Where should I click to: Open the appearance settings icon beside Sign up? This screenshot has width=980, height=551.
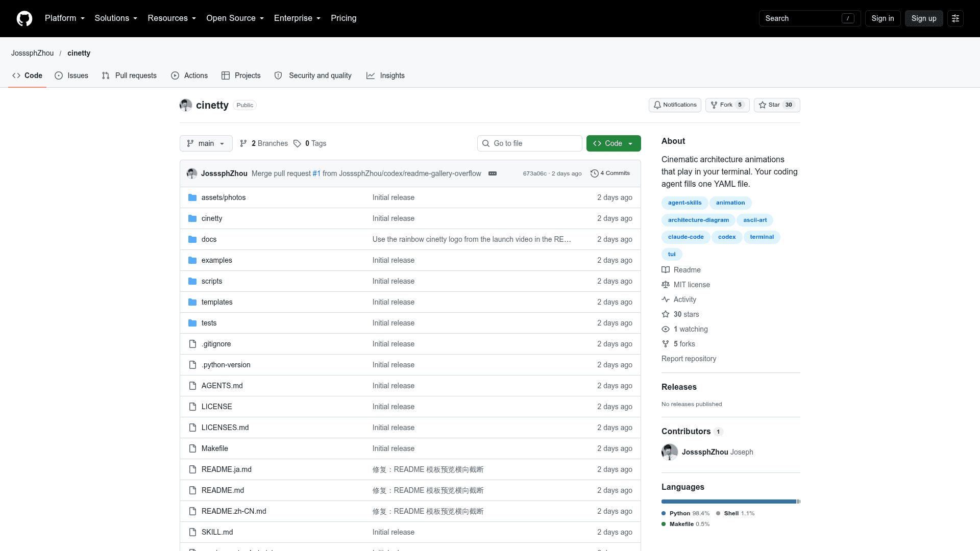tap(955, 18)
